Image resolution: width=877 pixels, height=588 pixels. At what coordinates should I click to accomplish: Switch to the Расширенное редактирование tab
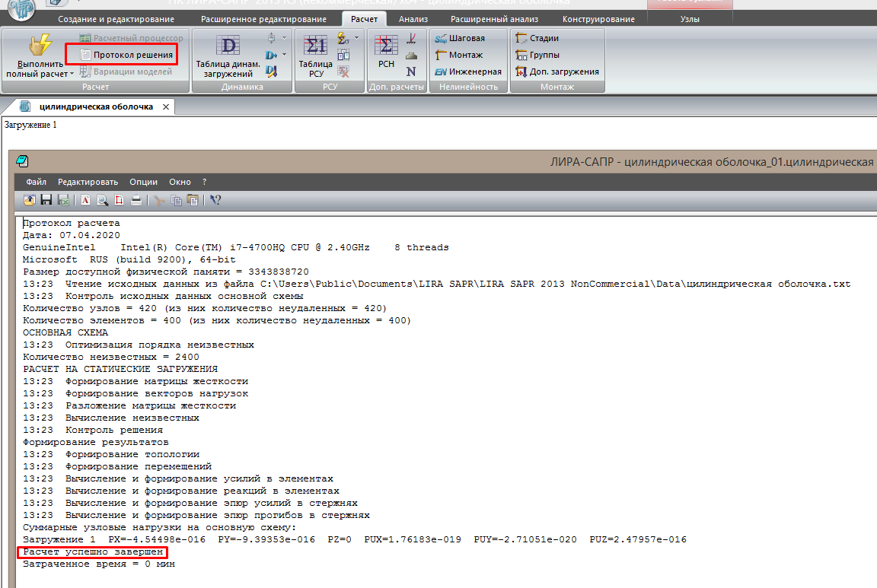point(263,19)
